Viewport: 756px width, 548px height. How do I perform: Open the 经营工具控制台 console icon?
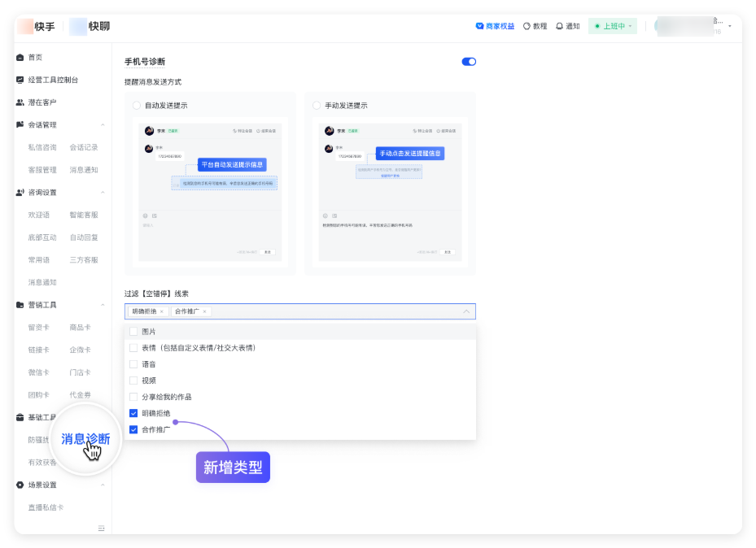click(x=20, y=80)
